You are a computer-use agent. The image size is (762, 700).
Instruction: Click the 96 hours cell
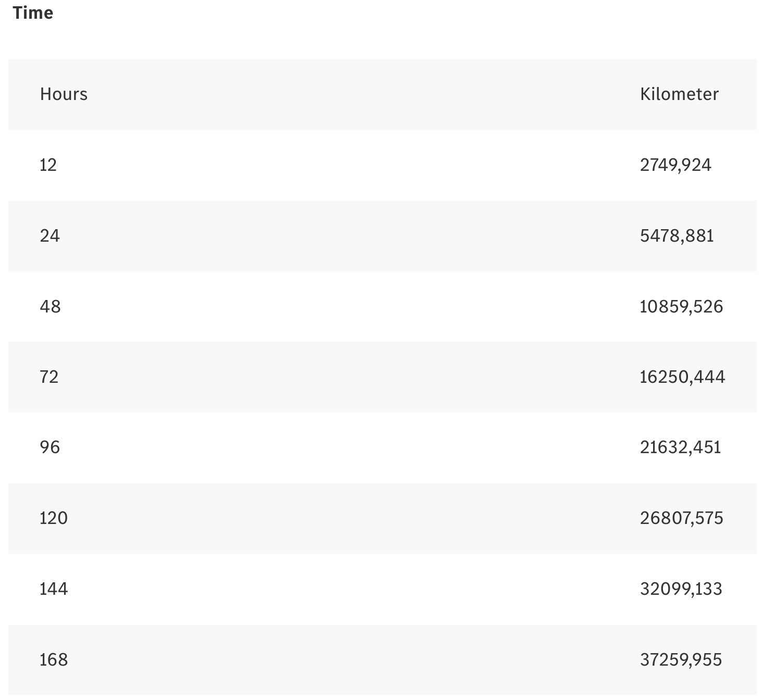pyautogui.click(x=50, y=447)
